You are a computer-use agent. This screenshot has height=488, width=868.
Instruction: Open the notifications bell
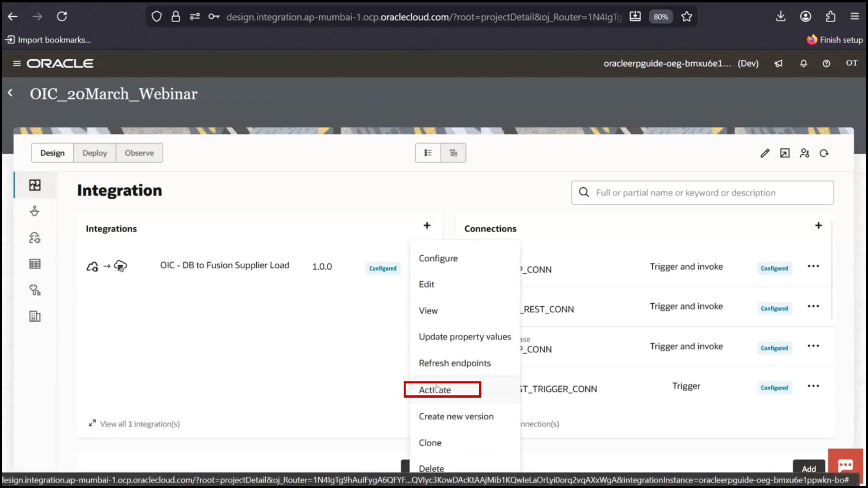coord(803,64)
